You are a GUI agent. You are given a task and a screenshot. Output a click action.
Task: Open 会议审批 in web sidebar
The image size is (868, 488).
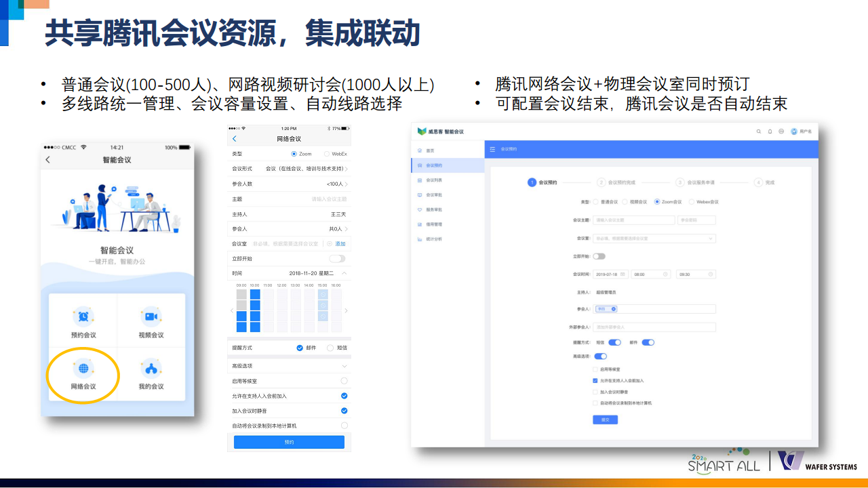coord(448,195)
